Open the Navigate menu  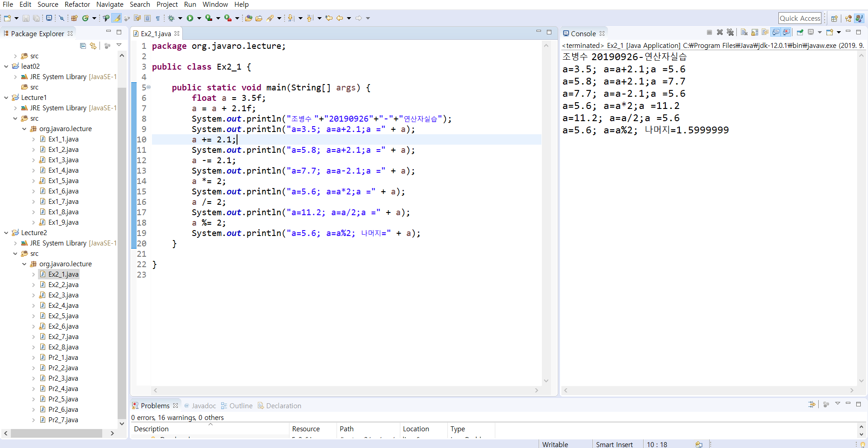pos(110,5)
